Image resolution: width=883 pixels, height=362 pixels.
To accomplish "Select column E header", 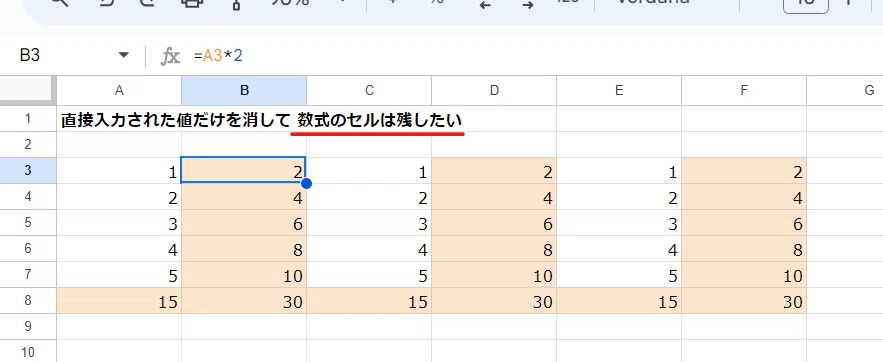I will tap(619, 91).
